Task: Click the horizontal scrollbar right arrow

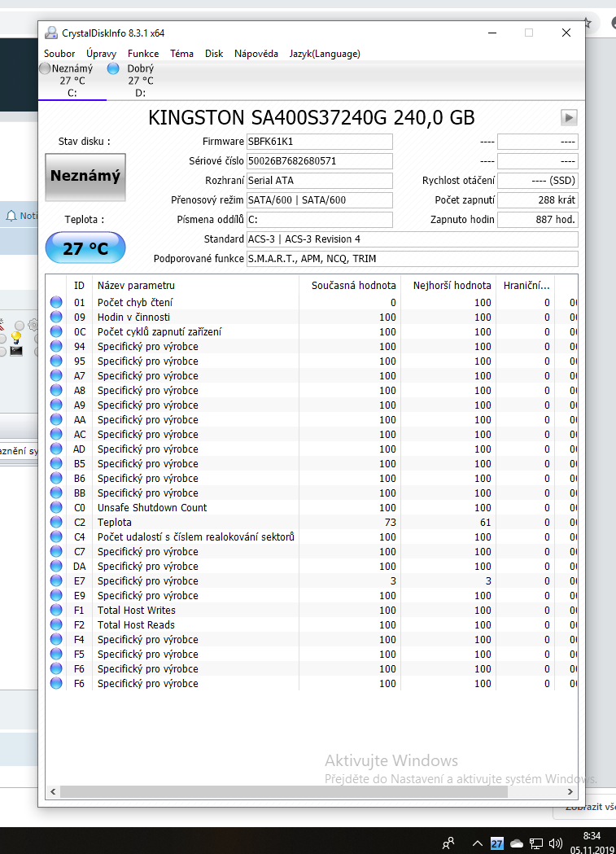Action: (572, 791)
